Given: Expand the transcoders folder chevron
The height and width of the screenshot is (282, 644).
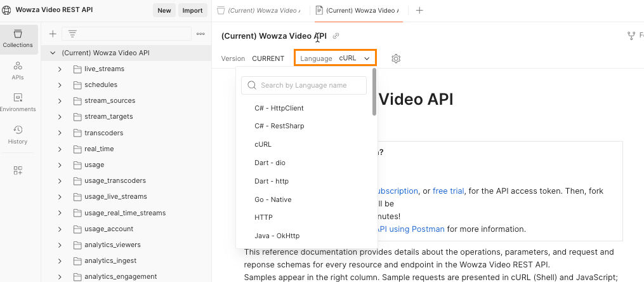Looking at the screenshot, I should [x=60, y=133].
